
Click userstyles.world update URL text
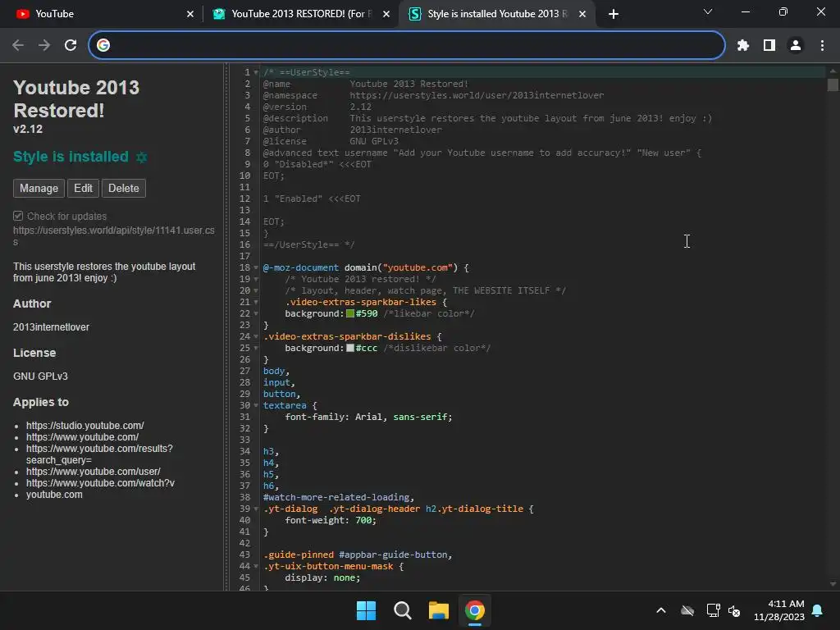tap(113, 235)
